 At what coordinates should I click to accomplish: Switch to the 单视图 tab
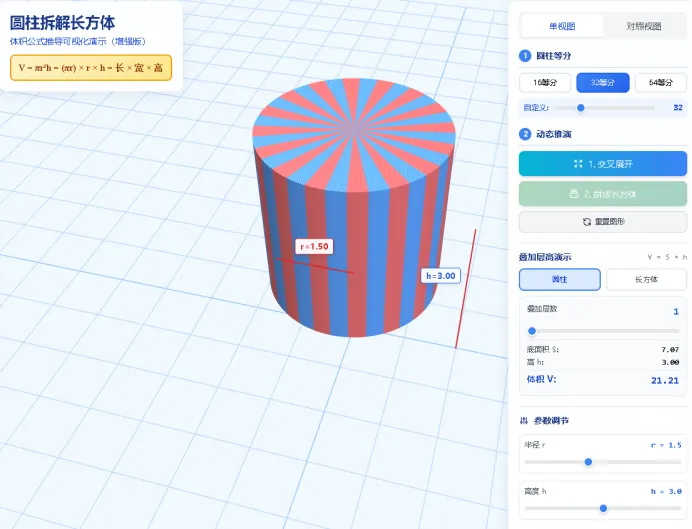(x=562, y=26)
